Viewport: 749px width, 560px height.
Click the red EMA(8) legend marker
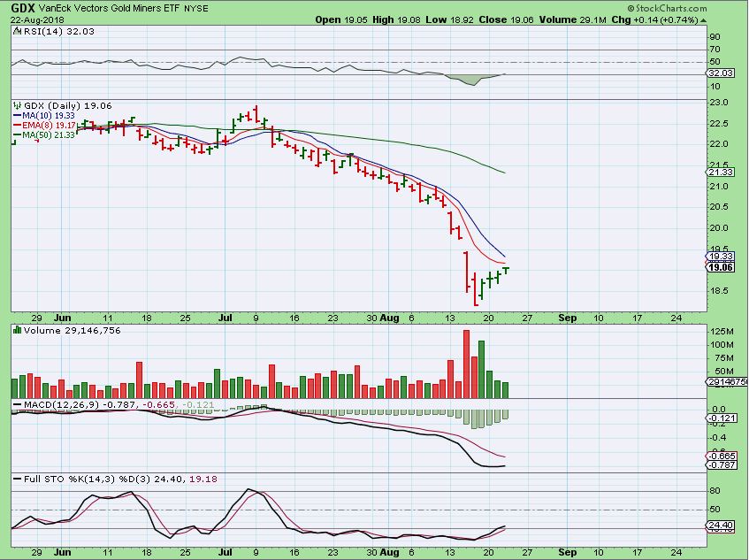pyautogui.click(x=17, y=125)
